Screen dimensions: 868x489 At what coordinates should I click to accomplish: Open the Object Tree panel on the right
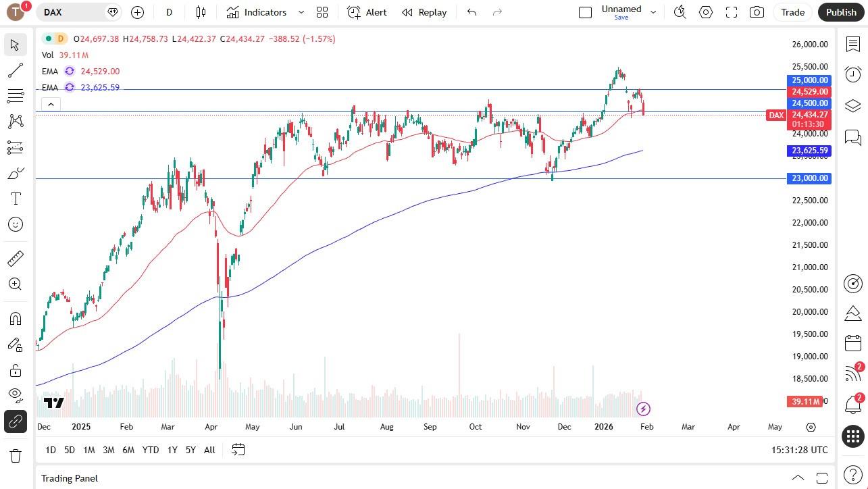click(852, 105)
